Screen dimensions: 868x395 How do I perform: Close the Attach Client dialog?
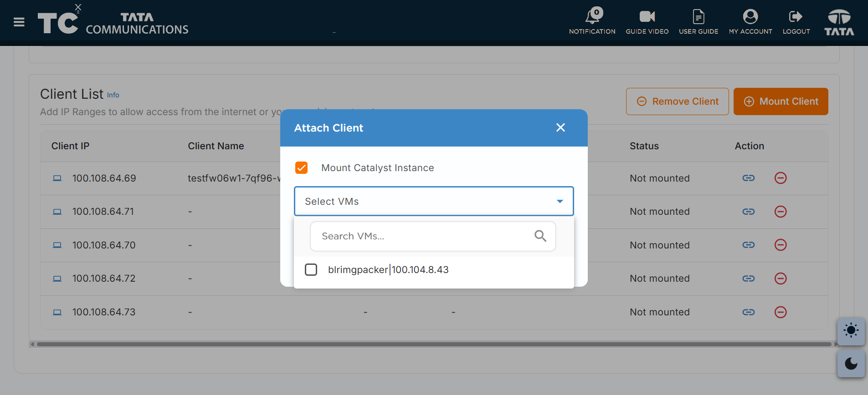coord(560,127)
